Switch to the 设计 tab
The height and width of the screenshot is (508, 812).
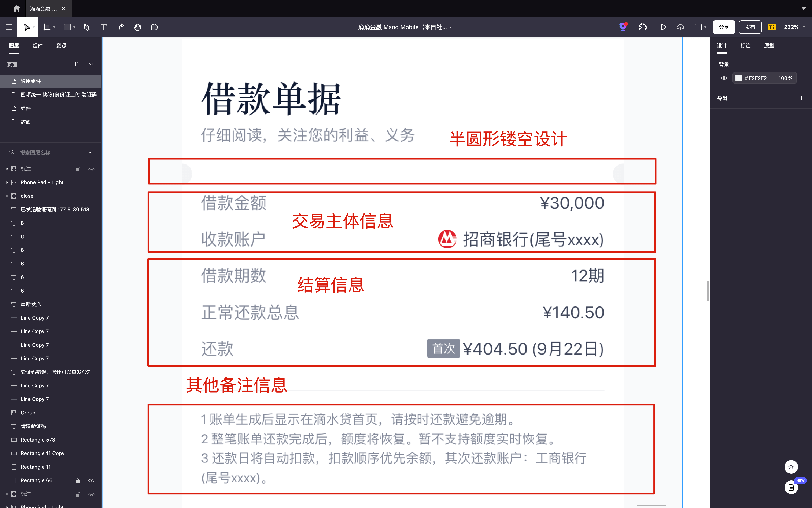point(722,46)
